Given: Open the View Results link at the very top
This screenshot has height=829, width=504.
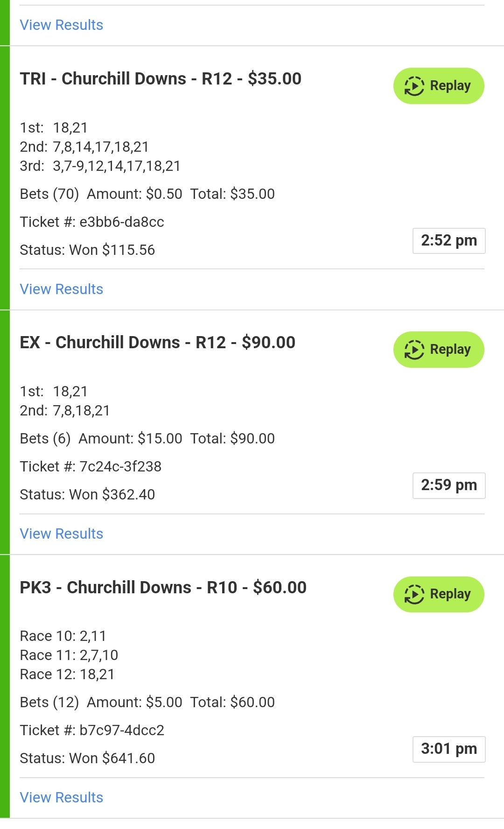Looking at the screenshot, I should tap(62, 25).
